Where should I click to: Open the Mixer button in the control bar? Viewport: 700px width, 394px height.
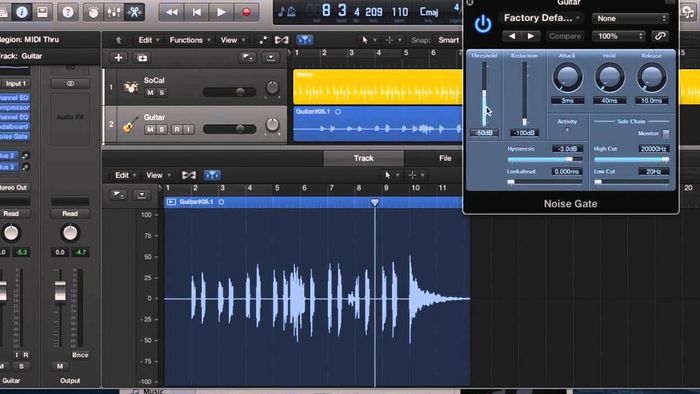[113, 12]
